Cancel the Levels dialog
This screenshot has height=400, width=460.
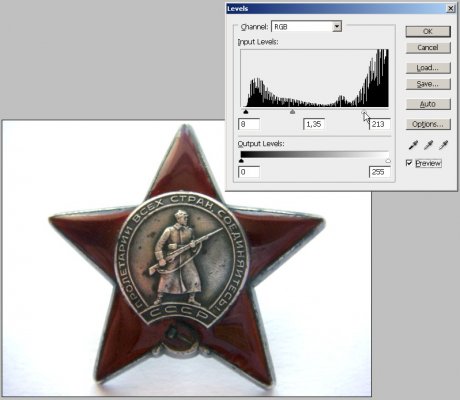(x=428, y=48)
